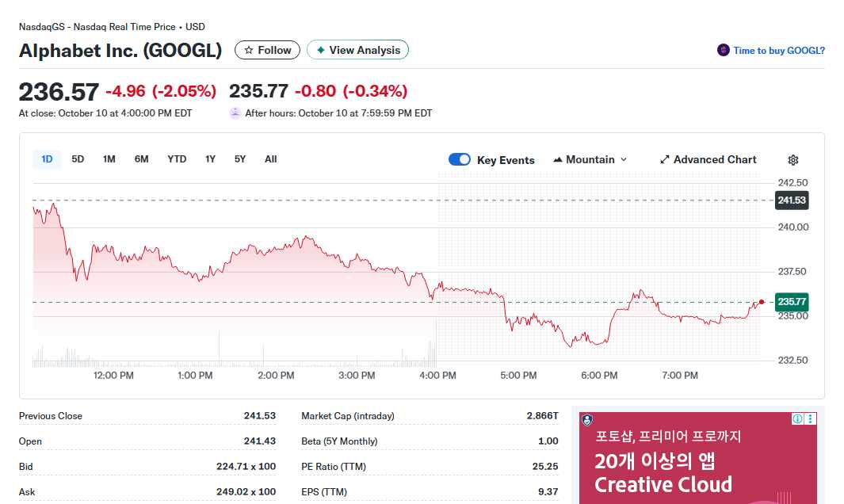The image size is (844, 504).
Task: Click the View Analysis button
Action: tap(357, 49)
